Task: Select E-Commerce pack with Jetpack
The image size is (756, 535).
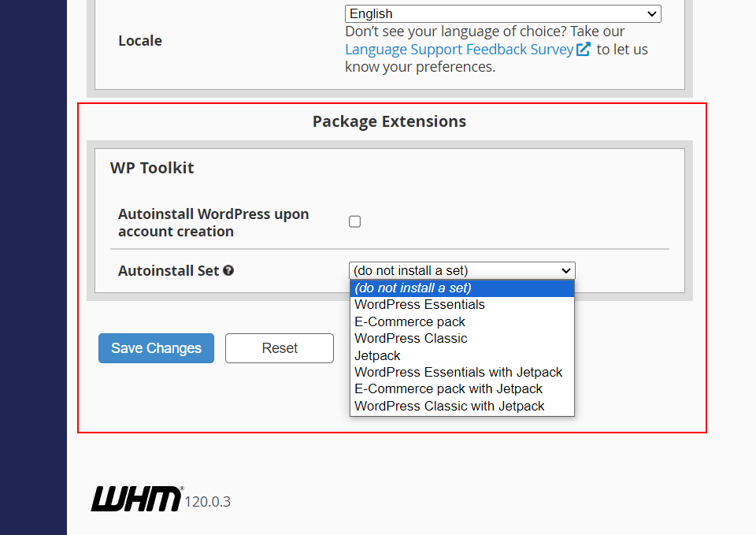Action: click(x=449, y=389)
